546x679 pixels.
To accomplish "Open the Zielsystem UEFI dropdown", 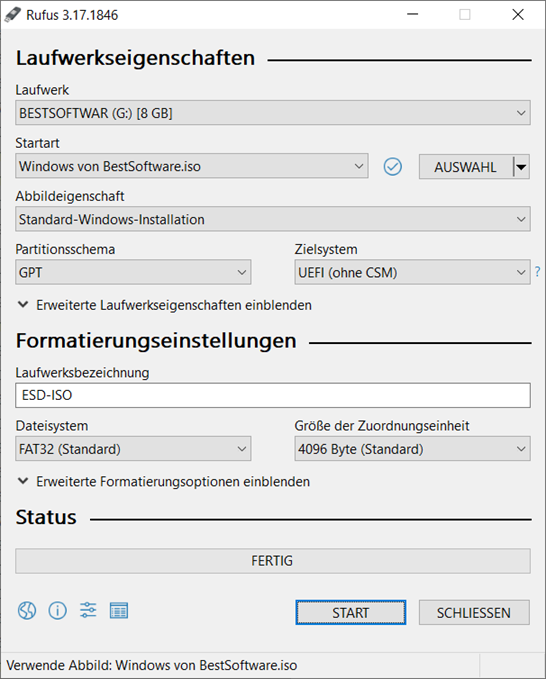I will [x=412, y=272].
